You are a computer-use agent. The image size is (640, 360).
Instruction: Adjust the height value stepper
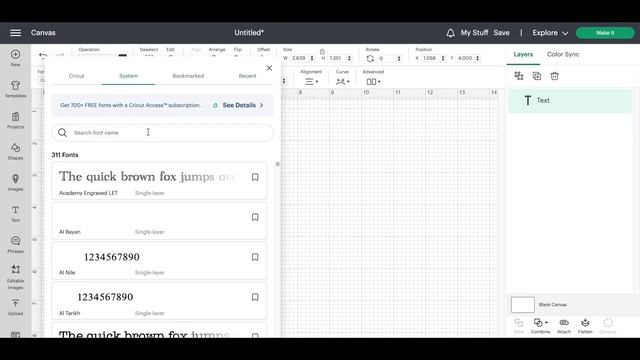[x=349, y=58]
